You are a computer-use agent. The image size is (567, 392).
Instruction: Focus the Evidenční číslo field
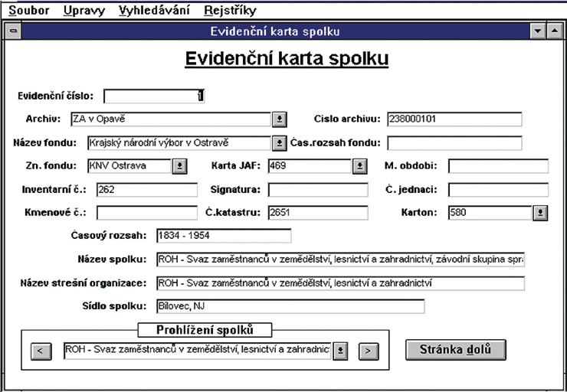tap(154, 96)
